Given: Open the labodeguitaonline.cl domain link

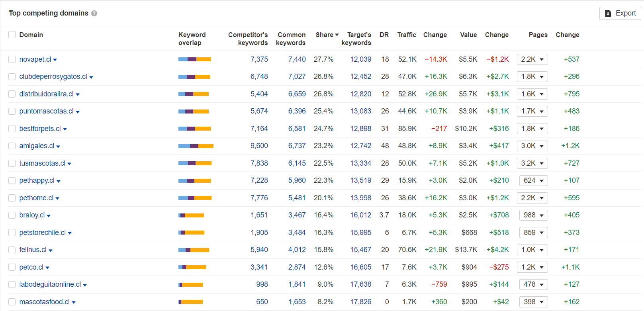Looking at the screenshot, I should [x=50, y=284].
